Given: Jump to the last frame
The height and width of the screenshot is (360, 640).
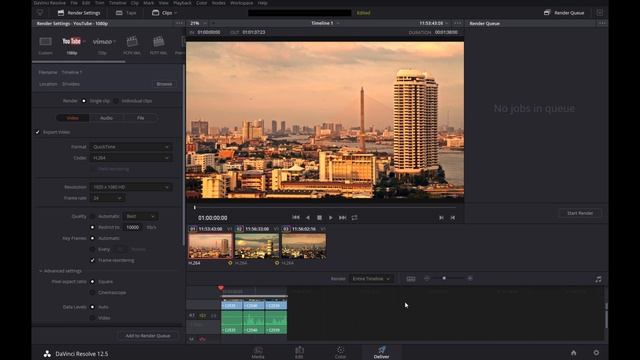Looking at the screenshot, I should (342, 218).
